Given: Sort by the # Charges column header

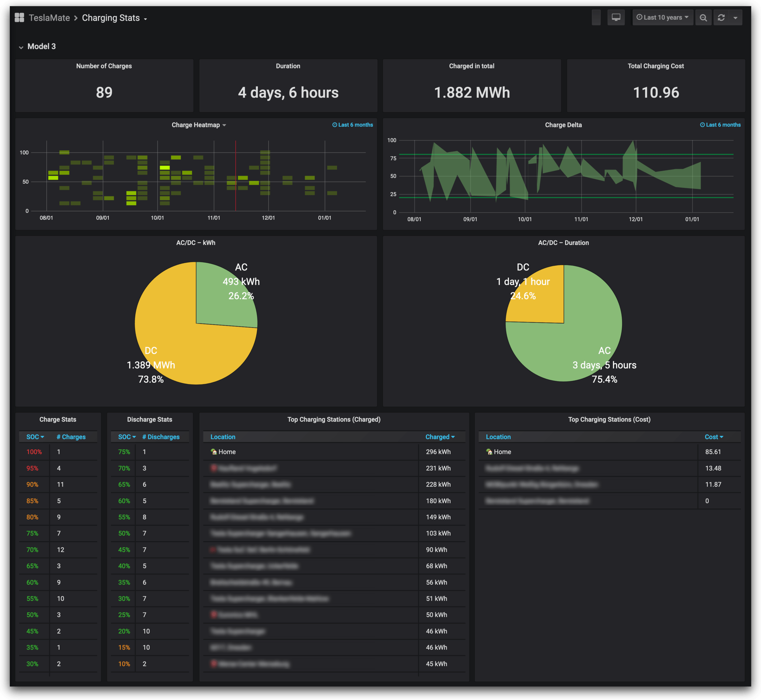Looking at the screenshot, I should pos(71,437).
